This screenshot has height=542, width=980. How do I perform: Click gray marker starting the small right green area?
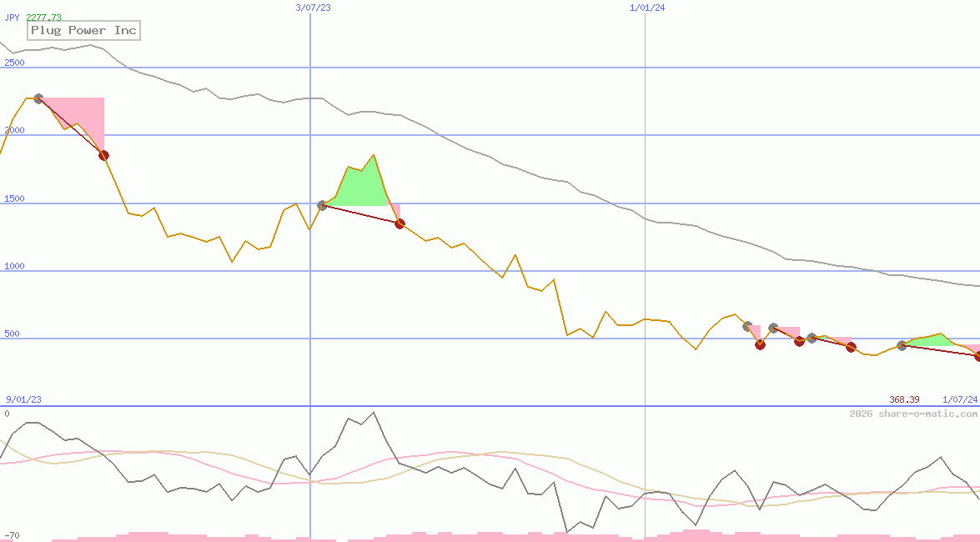[902, 345]
